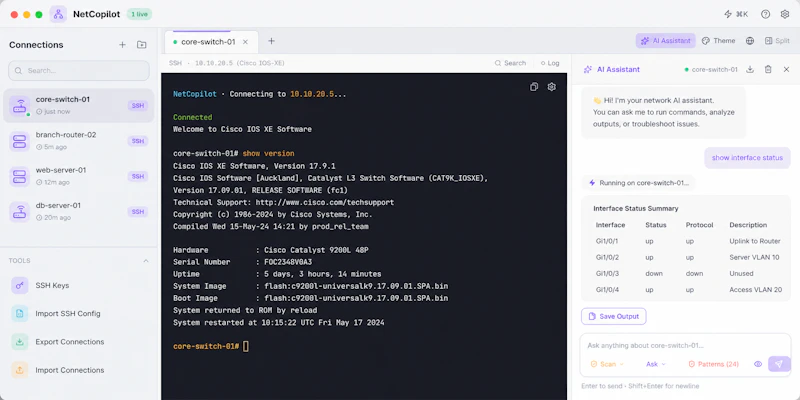Image resolution: width=800 pixels, height=400 pixels.
Task: Click the globe language icon
Action: click(749, 41)
